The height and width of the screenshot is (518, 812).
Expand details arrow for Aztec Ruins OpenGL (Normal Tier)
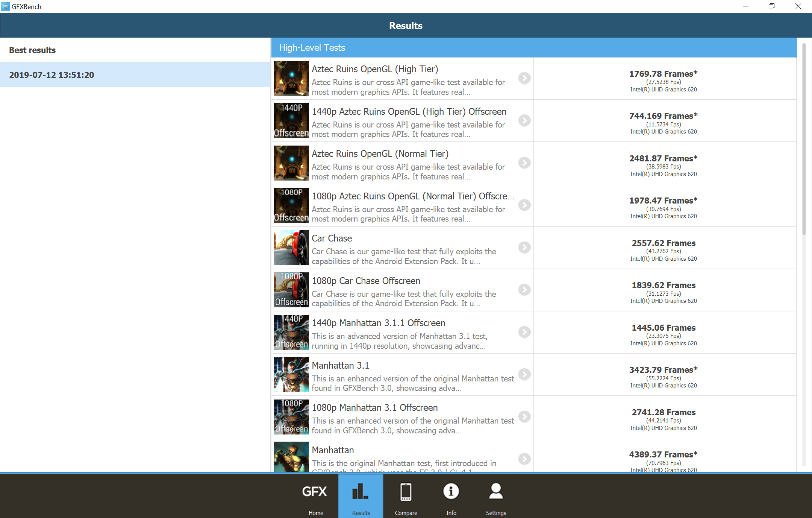pyautogui.click(x=524, y=163)
